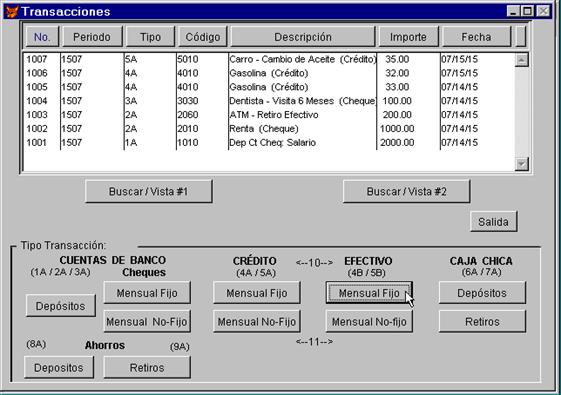Select row Dep Ct Cheq: Salario
561x395 pixels.
pyautogui.click(x=269, y=143)
